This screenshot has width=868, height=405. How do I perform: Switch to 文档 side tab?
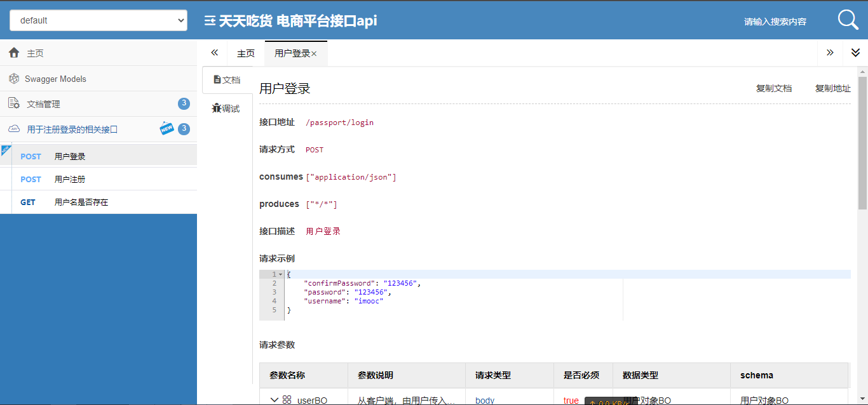click(x=227, y=80)
